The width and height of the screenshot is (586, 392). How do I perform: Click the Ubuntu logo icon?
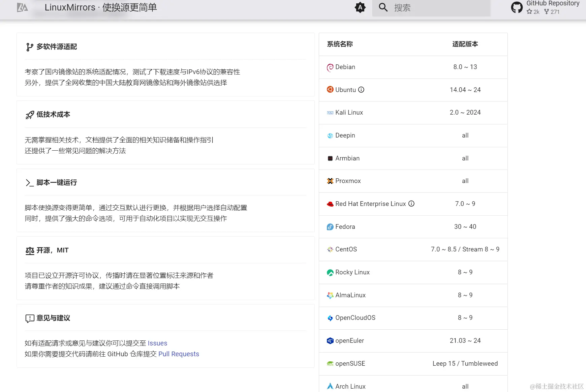[330, 90]
